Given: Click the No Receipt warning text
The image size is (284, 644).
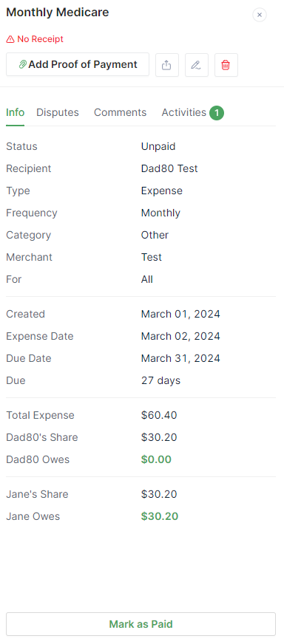Looking at the screenshot, I should click(x=41, y=39).
